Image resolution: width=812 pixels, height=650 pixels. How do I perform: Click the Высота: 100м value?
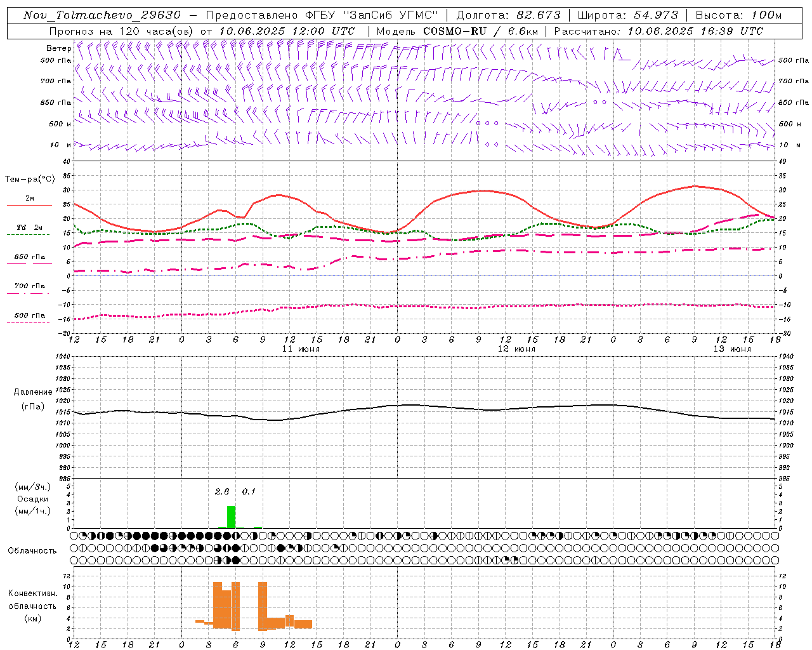point(738,15)
